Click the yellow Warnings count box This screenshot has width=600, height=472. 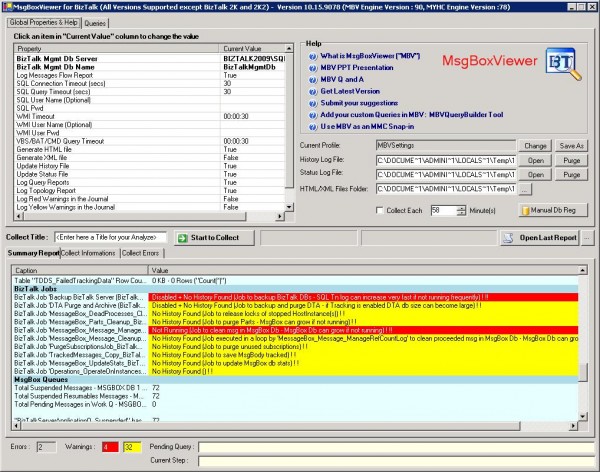click(132, 447)
